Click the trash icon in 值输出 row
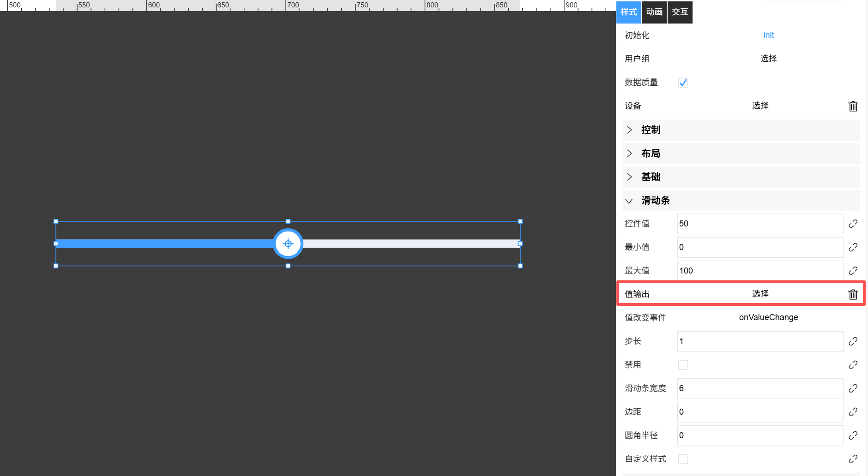 click(x=853, y=294)
